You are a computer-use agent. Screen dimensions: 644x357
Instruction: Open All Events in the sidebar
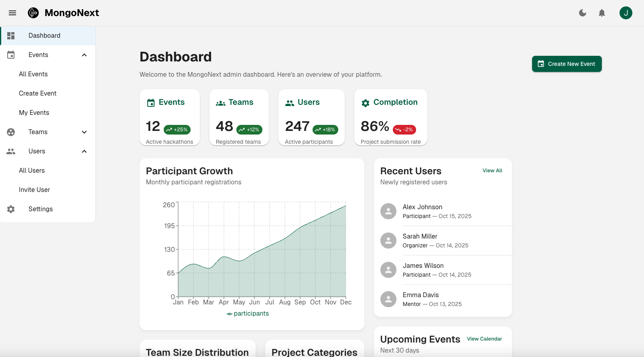click(x=33, y=74)
